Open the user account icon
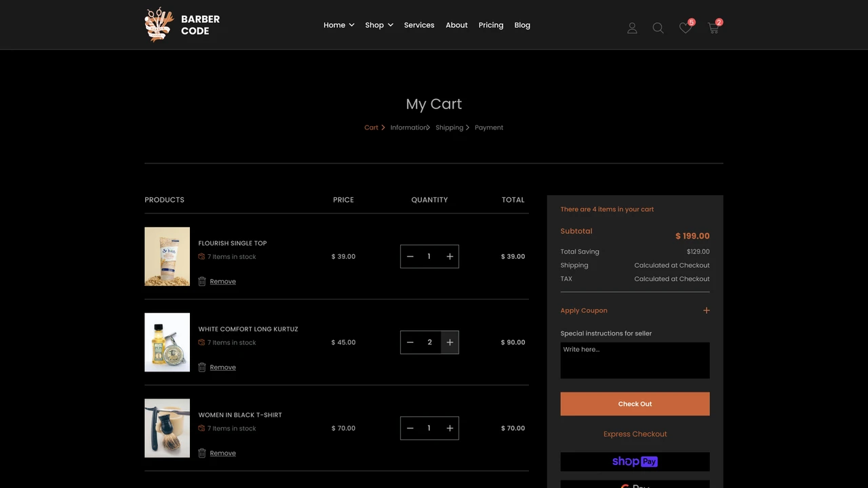 (632, 28)
